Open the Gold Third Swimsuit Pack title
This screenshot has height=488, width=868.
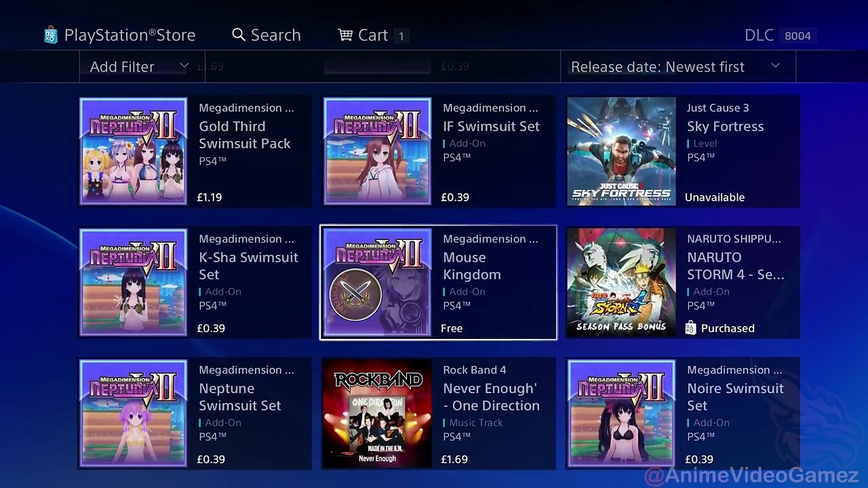coord(245,135)
